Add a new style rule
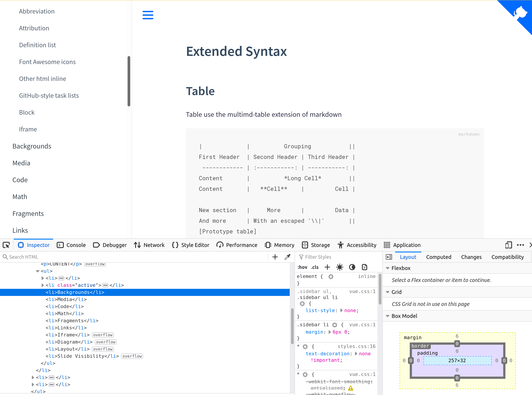The image size is (532, 395). coord(327,267)
